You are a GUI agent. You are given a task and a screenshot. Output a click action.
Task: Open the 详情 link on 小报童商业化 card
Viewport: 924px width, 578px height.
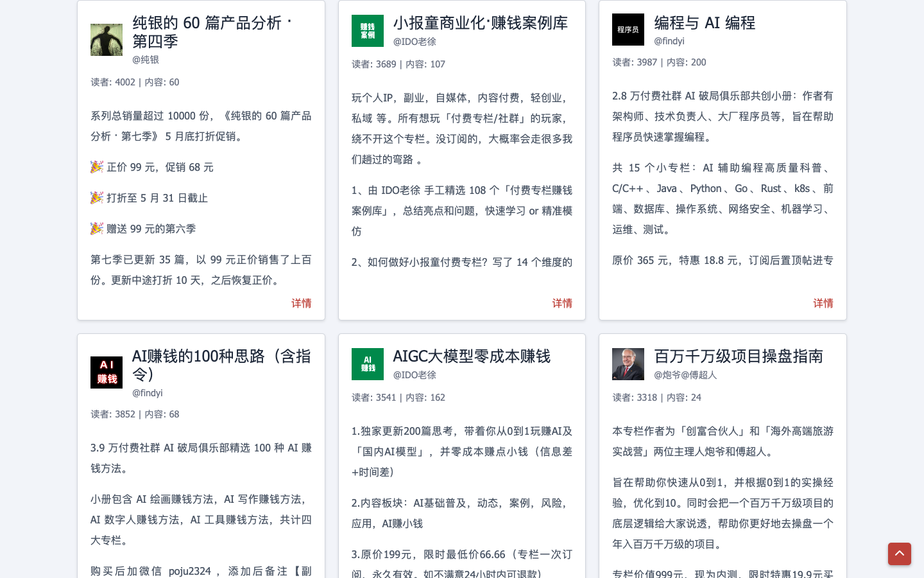click(563, 303)
